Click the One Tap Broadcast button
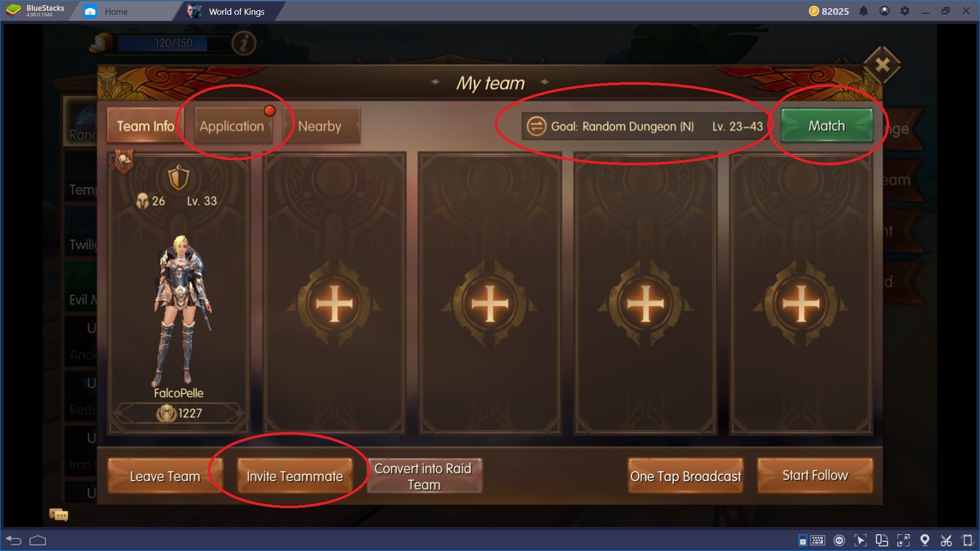The image size is (980, 551). tap(685, 475)
